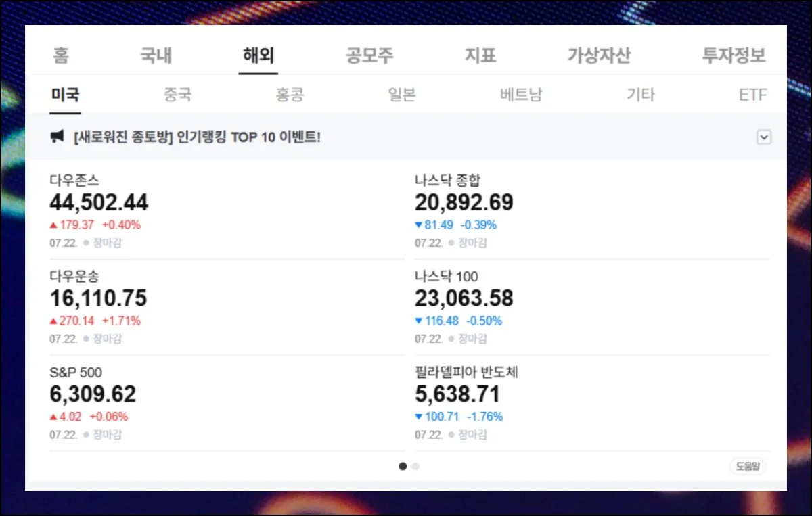Click the second carousel dot
The width and height of the screenshot is (812, 516).
[x=415, y=466]
